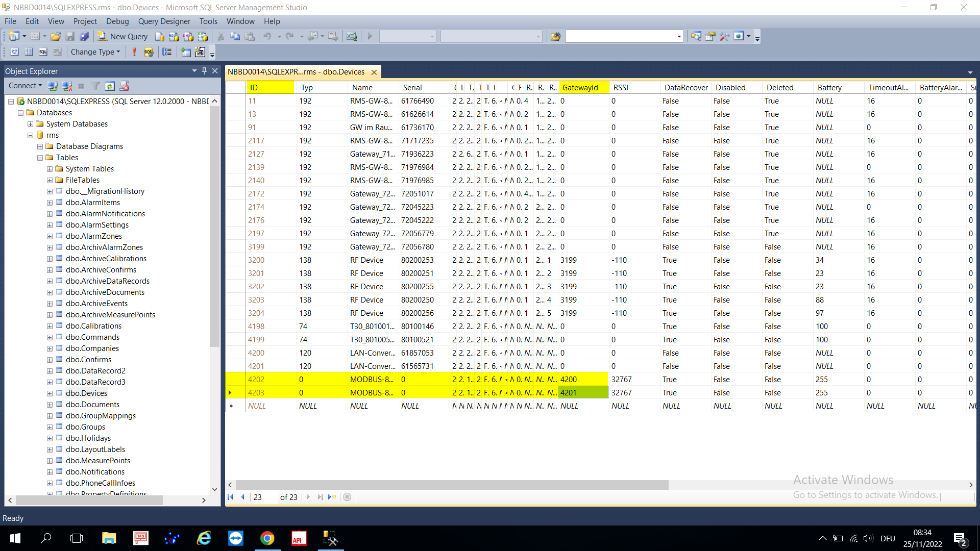
Task: Open File Explorer from the taskbar
Action: (x=109, y=538)
